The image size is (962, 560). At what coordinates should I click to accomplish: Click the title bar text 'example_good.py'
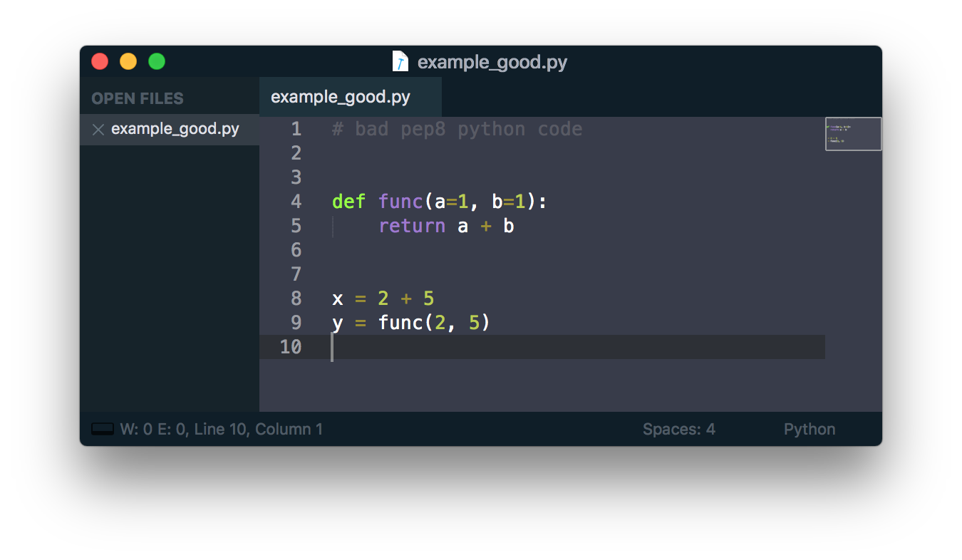[492, 62]
